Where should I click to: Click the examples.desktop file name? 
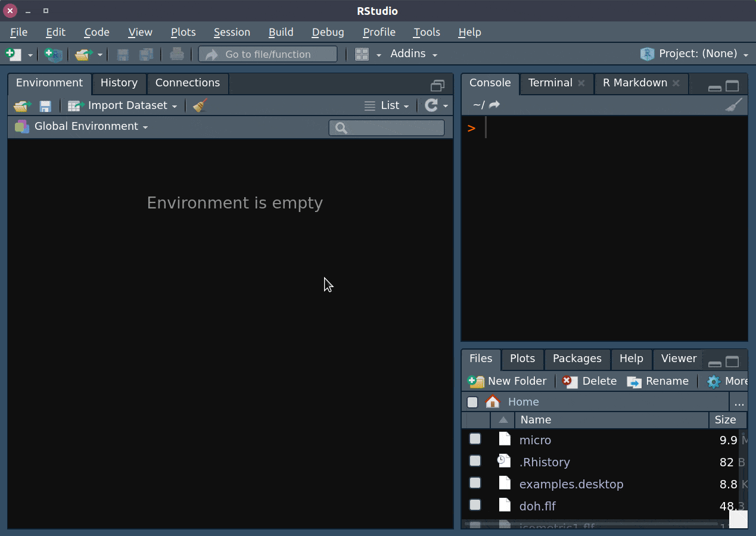(571, 484)
